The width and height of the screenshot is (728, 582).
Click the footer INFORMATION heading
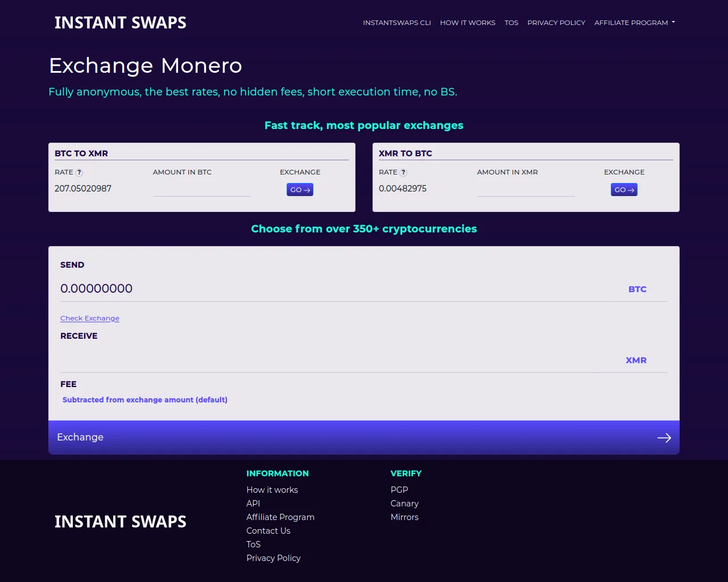point(278,473)
